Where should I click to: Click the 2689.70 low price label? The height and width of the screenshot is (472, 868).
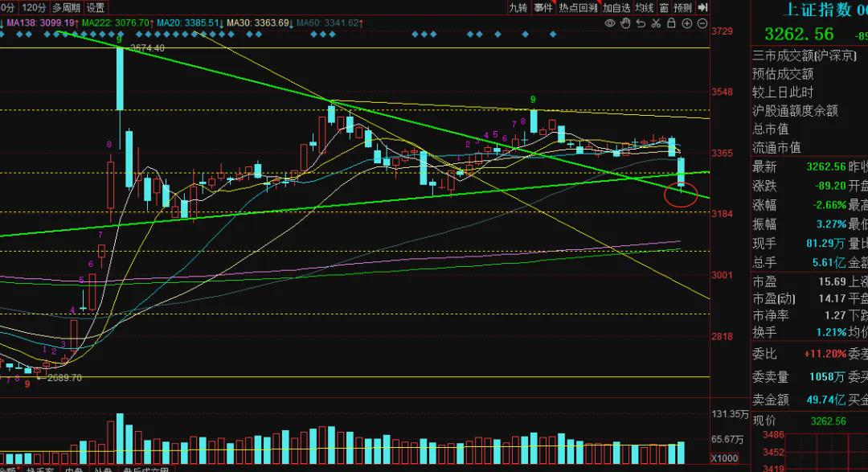(65, 378)
